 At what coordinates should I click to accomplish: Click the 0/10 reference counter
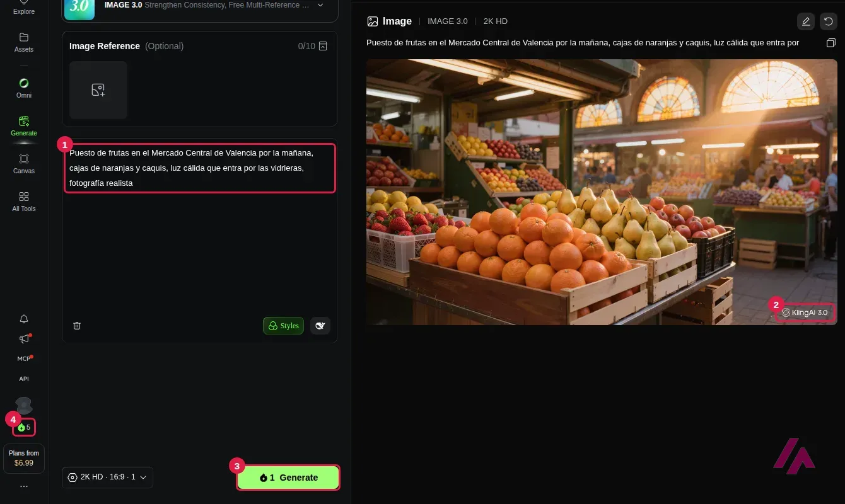306,46
